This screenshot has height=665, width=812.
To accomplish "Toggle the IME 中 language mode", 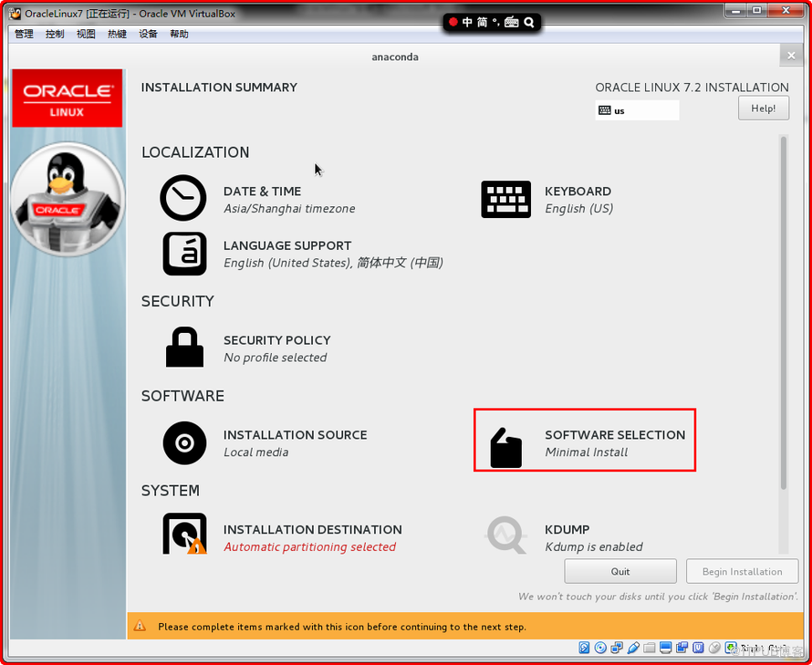I will click(467, 22).
